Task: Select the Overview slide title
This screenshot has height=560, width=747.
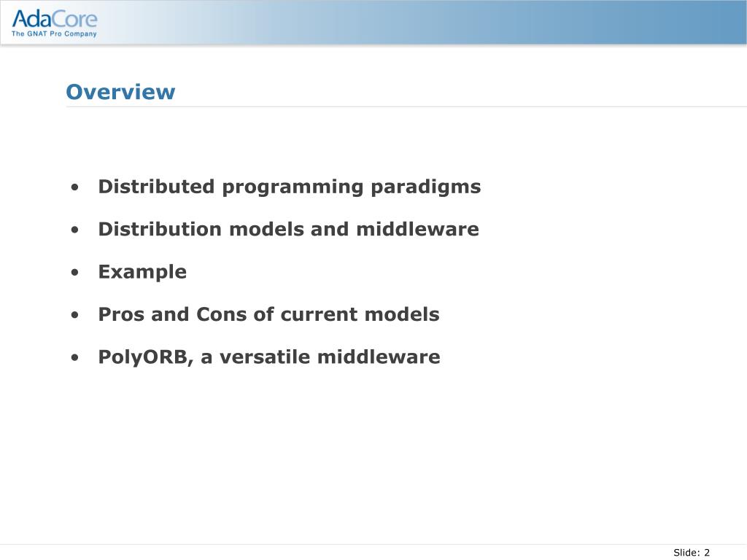Action: click(x=120, y=92)
